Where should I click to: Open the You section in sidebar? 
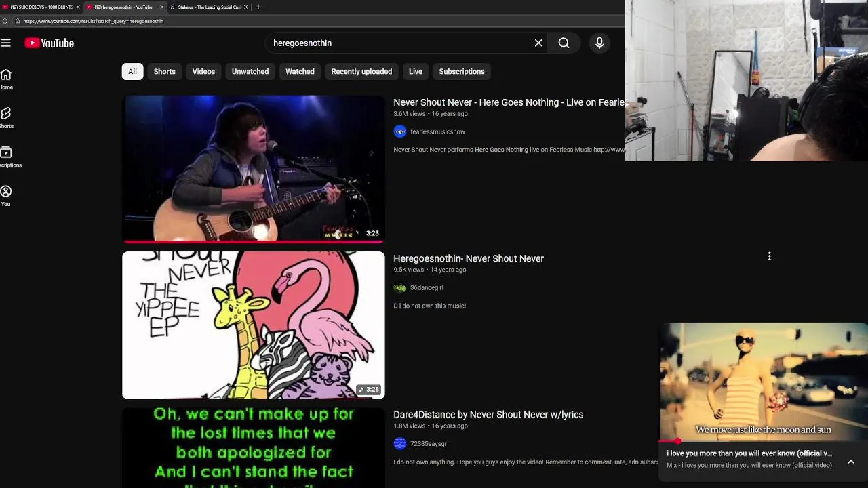[6, 196]
